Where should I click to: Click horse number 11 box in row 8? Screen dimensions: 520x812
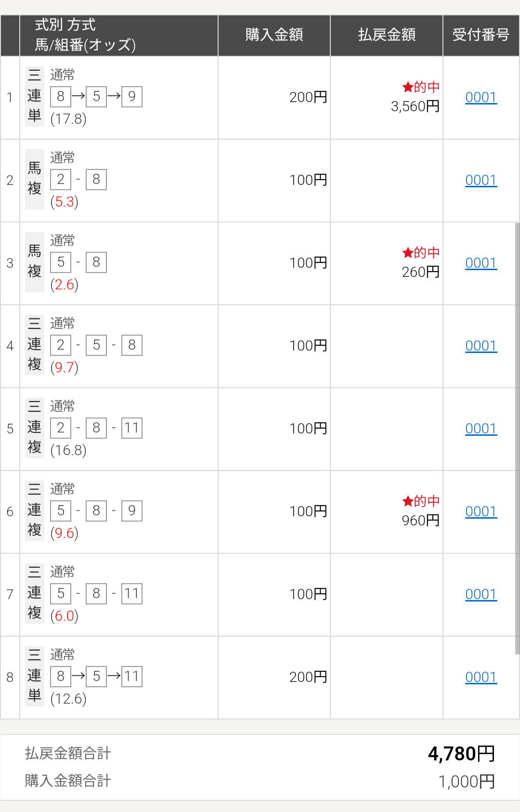click(x=132, y=676)
